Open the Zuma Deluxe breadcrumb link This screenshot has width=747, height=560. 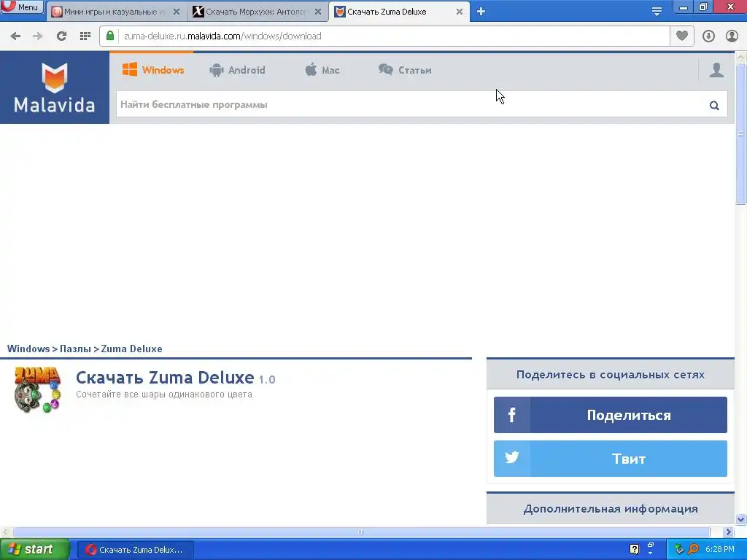point(131,349)
